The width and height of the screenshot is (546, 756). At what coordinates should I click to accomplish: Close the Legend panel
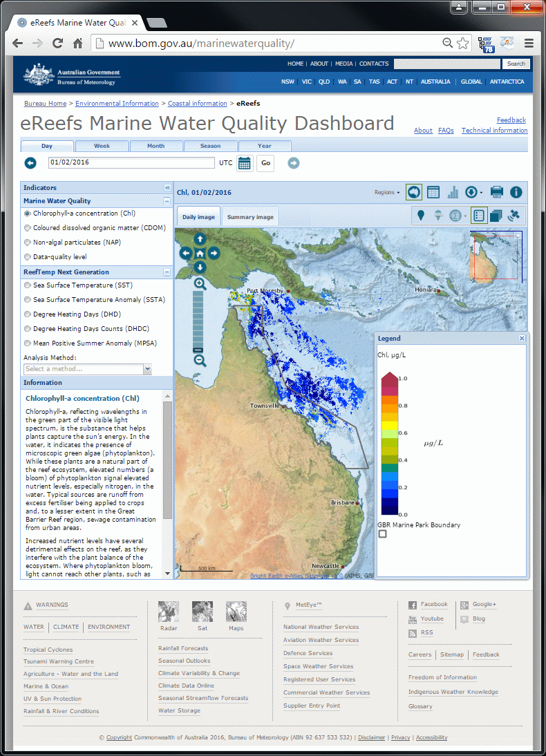[x=522, y=339]
